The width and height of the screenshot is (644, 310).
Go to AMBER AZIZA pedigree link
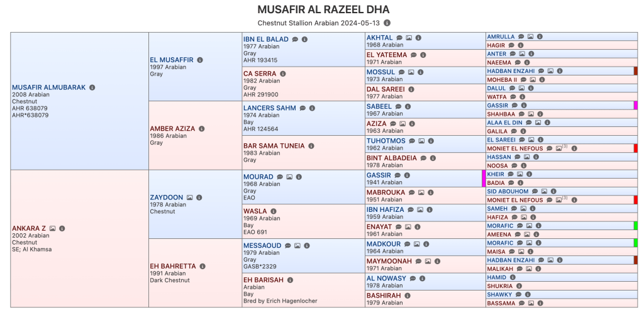click(x=173, y=128)
